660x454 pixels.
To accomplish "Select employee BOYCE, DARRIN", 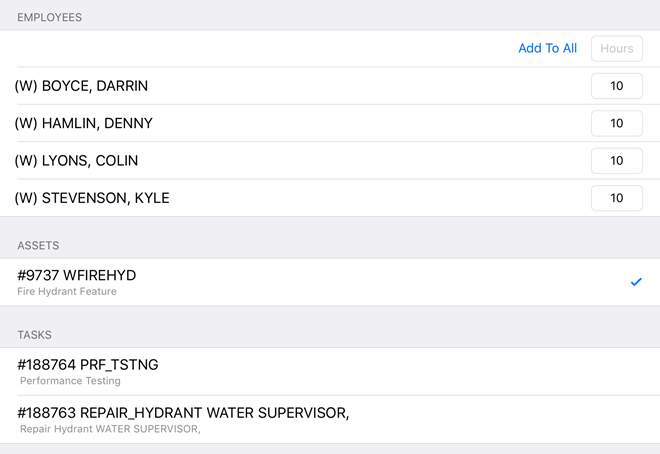I will pos(81,86).
